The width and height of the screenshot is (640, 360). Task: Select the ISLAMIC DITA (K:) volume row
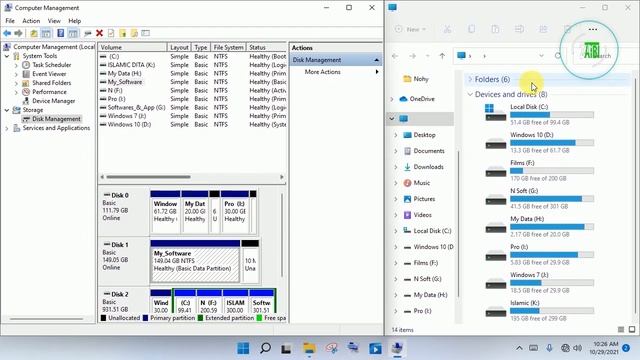pos(131,65)
